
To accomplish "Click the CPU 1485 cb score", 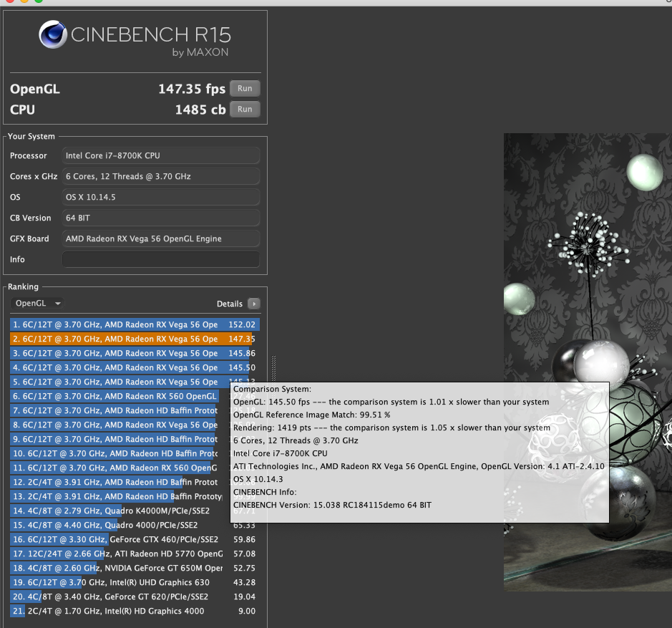I will point(200,110).
